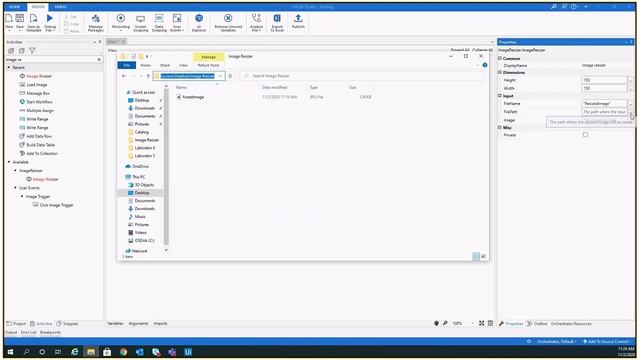This screenshot has width=640, height=360.
Task: Toggle the Private checkbox in Properties
Action: pyautogui.click(x=585, y=135)
